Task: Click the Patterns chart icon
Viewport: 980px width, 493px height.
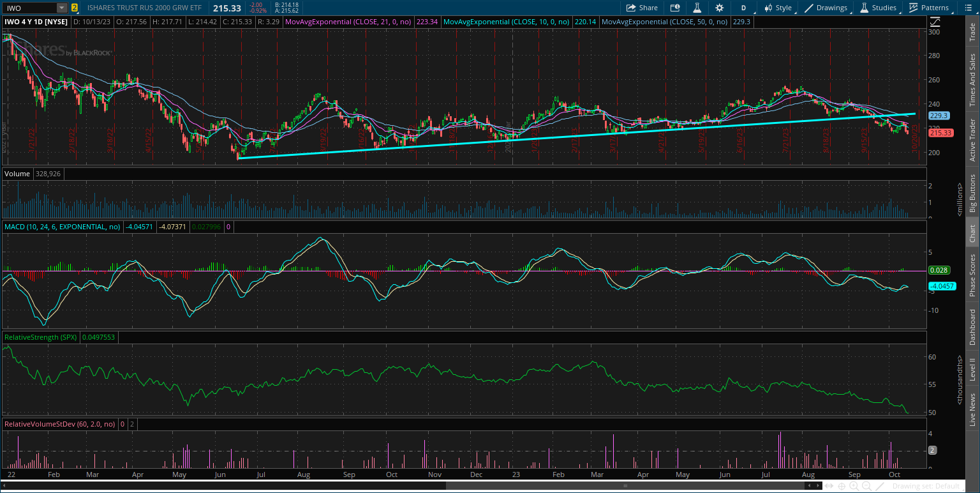Action: pos(914,8)
